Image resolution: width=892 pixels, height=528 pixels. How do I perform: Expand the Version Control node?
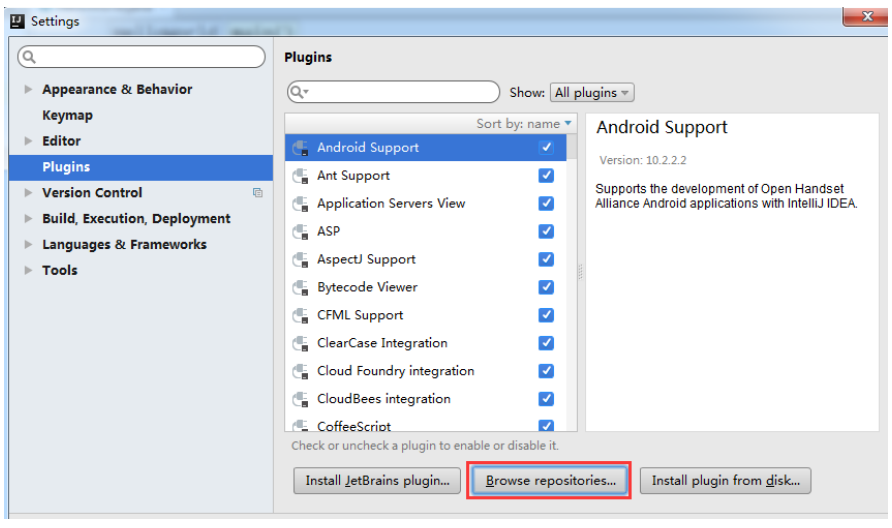(28, 193)
